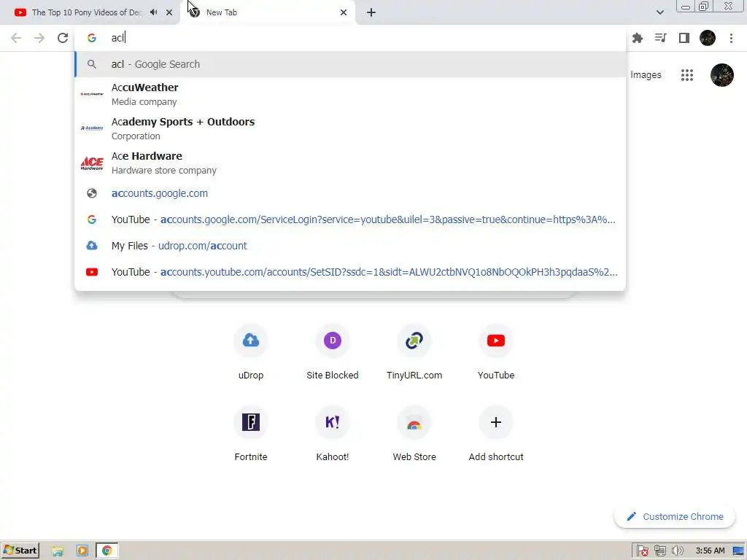The height and width of the screenshot is (560, 747).
Task: Choose the AccuWeather suggestion
Action: pyautogui.click(x=350, y=94)
